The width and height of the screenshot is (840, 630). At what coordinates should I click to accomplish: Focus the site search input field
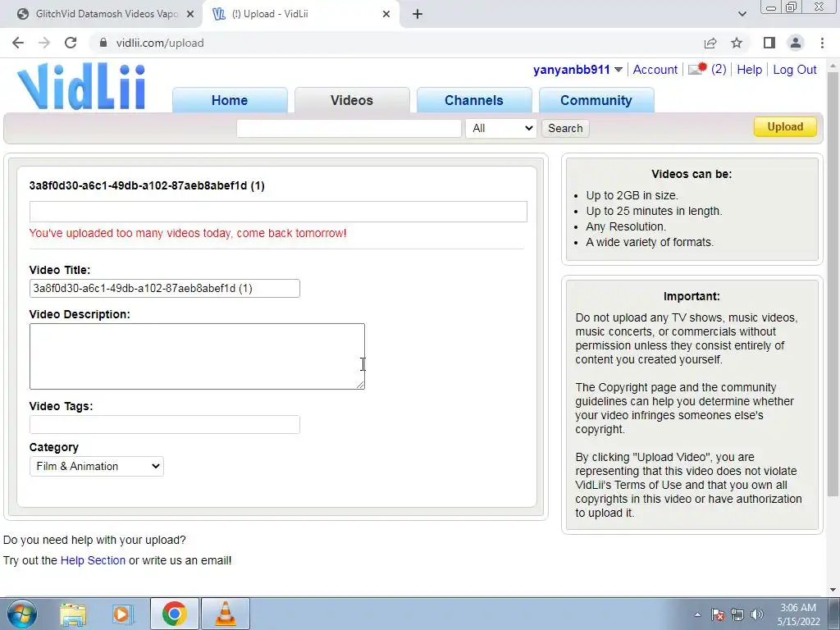[349, 128]
